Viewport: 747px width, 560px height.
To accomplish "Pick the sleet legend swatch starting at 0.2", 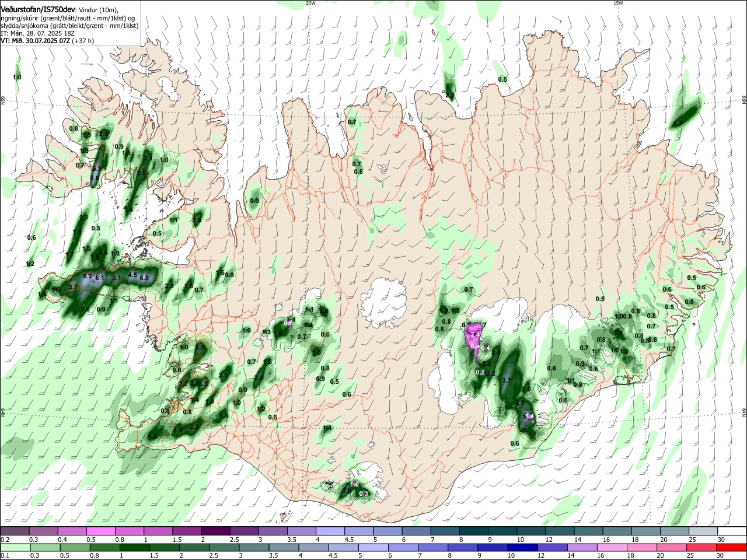I will (x=15, y=531).
